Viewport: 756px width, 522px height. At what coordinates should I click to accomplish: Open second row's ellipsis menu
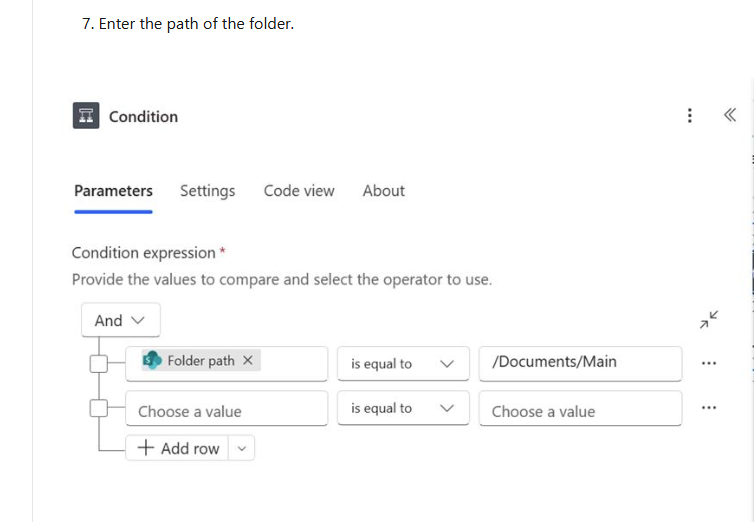[709, 408]
